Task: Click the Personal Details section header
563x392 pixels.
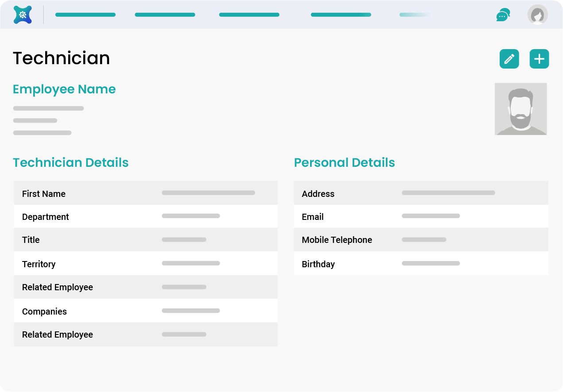Action: [344, 162]
